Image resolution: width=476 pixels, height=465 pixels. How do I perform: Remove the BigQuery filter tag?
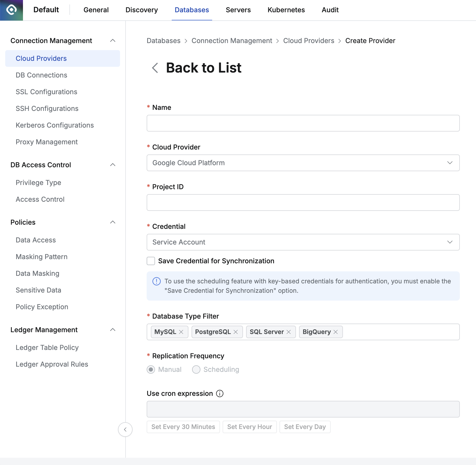click(x=336, y=332)
